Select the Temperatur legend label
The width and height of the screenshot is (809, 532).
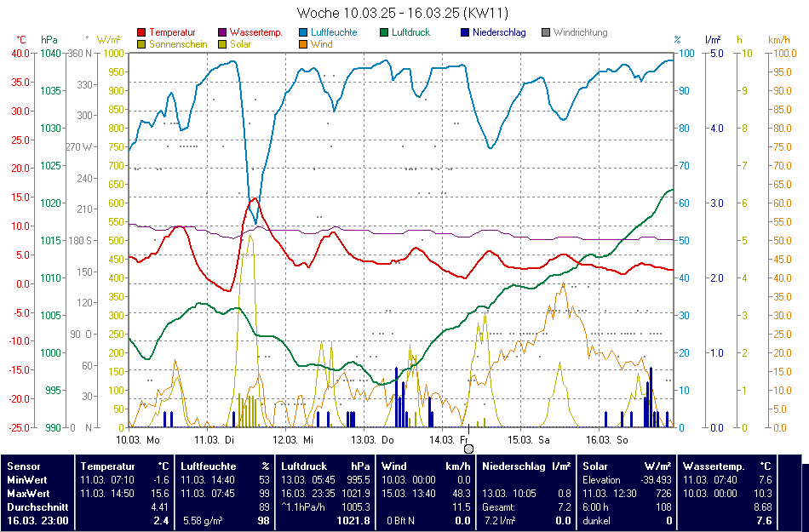pyautogui.click(x=172, y=32)
